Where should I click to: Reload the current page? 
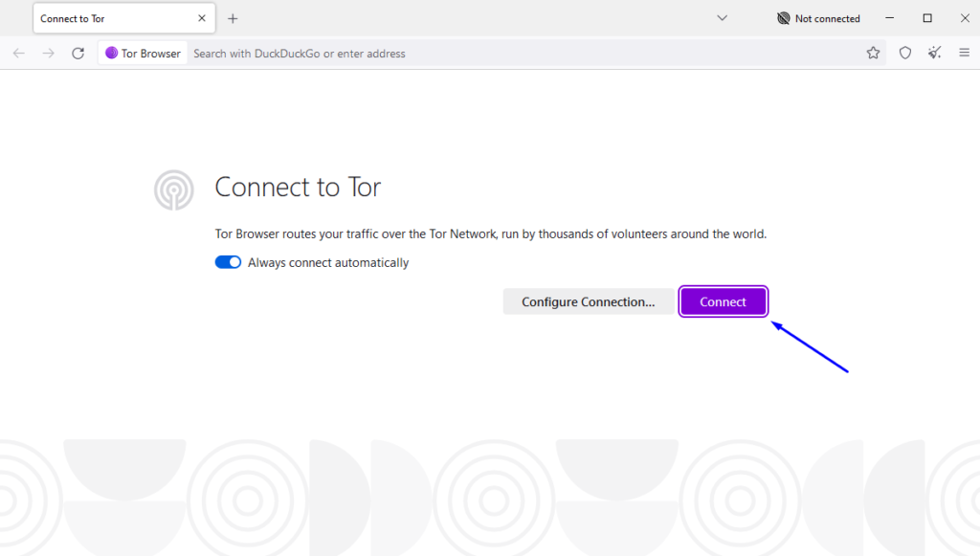pyautogui.click(x=78, y=53)
